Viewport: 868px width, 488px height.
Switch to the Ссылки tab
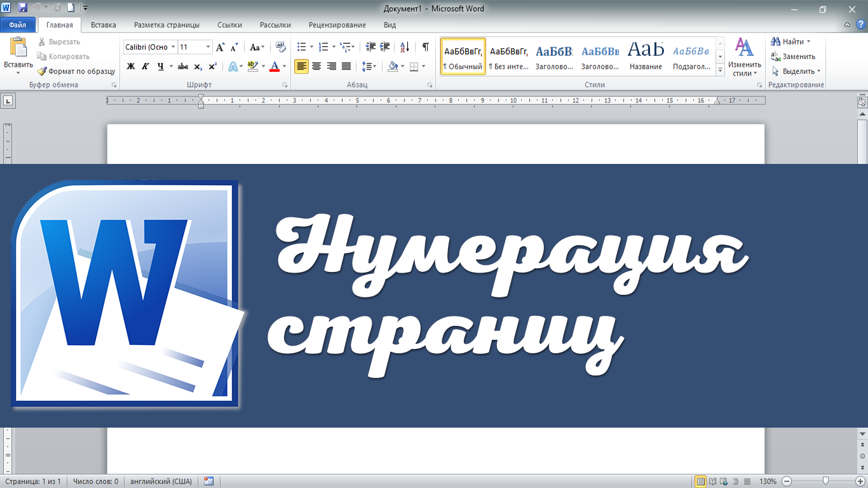229,25
